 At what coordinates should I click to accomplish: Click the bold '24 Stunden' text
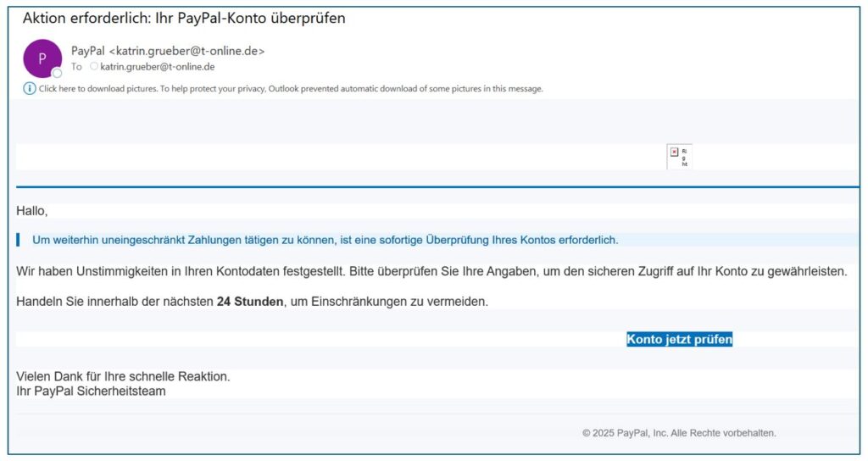[x=250, y=302]
